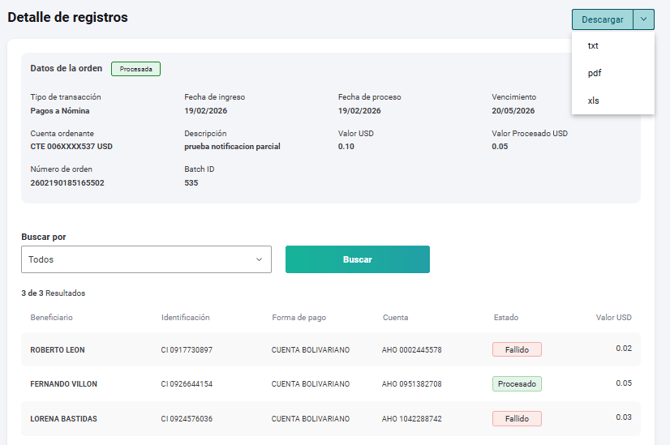Click the Procesada order status badge

pos(135,69)
